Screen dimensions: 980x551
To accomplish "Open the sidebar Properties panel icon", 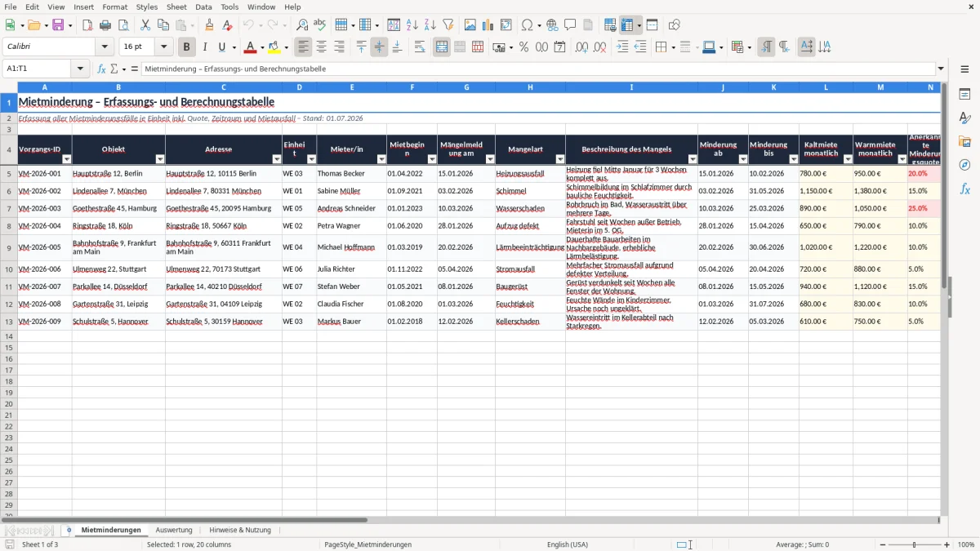I will click(965, 95).
